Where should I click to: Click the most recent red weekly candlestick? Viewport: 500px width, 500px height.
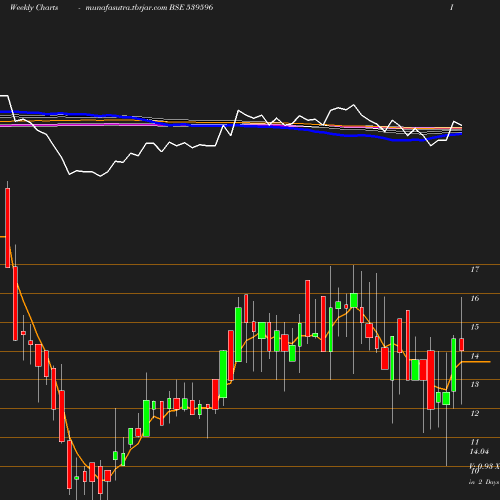point(462,345)
